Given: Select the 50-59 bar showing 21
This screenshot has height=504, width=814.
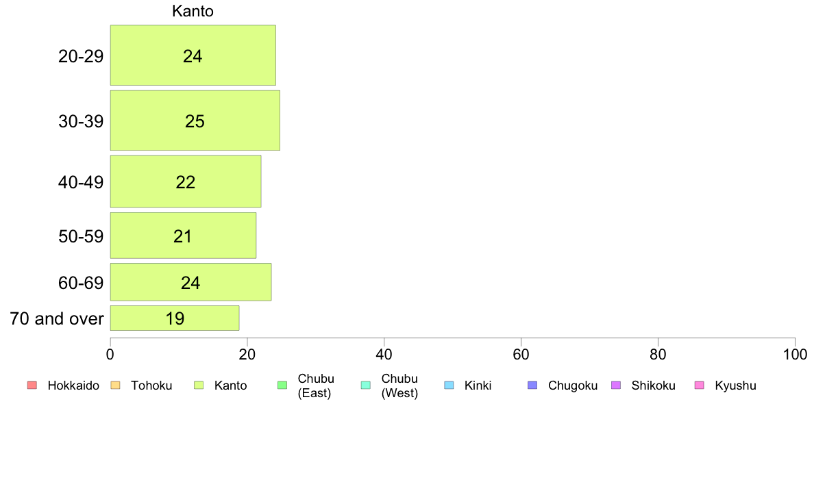Looking at the screenshot, I should (x=183, y=236).
